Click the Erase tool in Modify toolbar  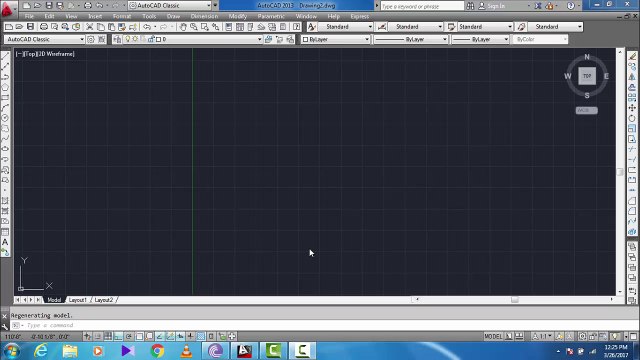click(x=632, y=56)
